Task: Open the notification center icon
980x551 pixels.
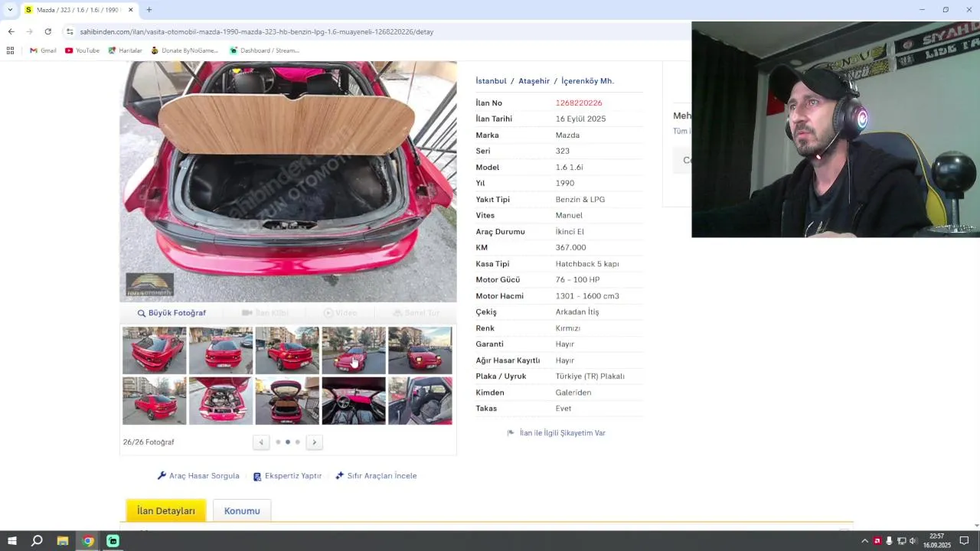Action: (x=965, y=541)
